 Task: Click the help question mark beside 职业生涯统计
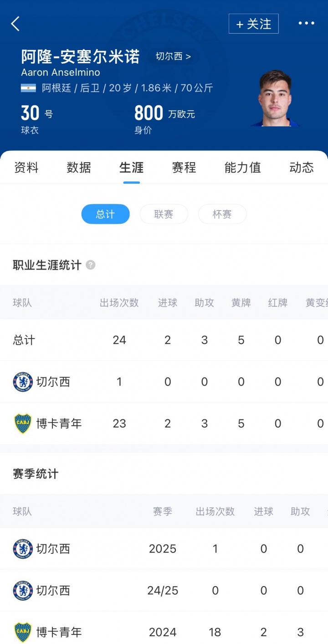(x=91, y=265)
